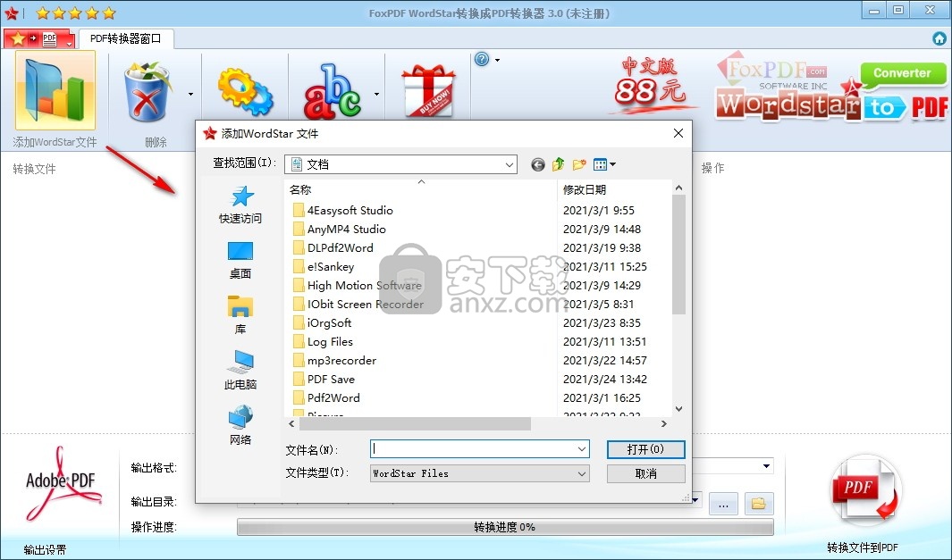Image resolution: width=952 pixels, height=560 pixels.
Task: Open the view menu icon in dialog
Action: pos(604,164)
